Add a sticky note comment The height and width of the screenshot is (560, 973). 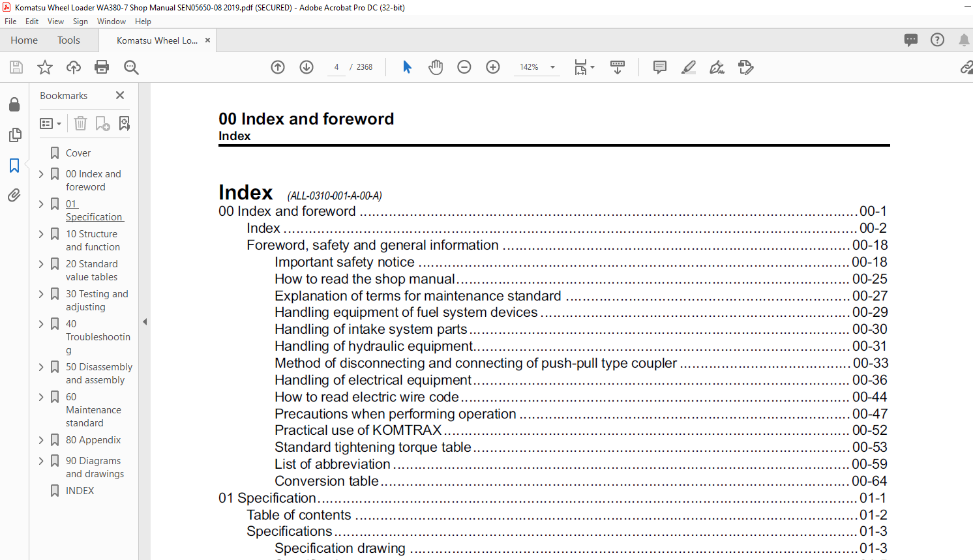pyautogui.click(x=660, y=67)
